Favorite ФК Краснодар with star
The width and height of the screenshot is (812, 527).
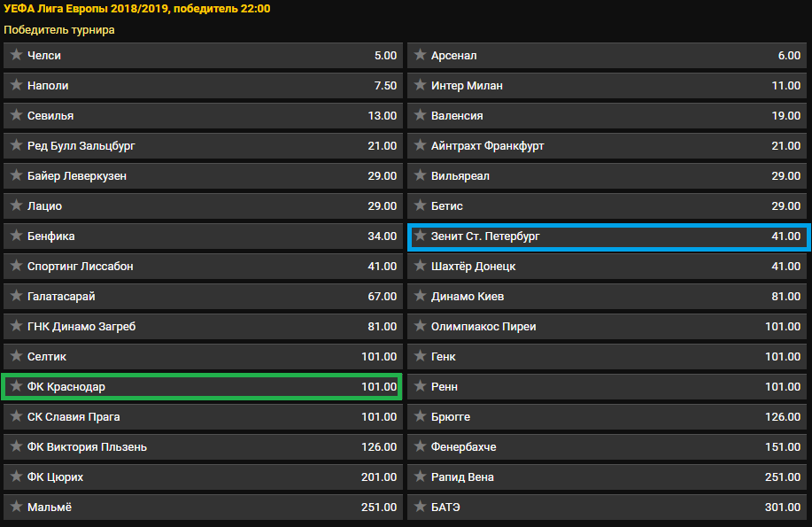(16, 385)
